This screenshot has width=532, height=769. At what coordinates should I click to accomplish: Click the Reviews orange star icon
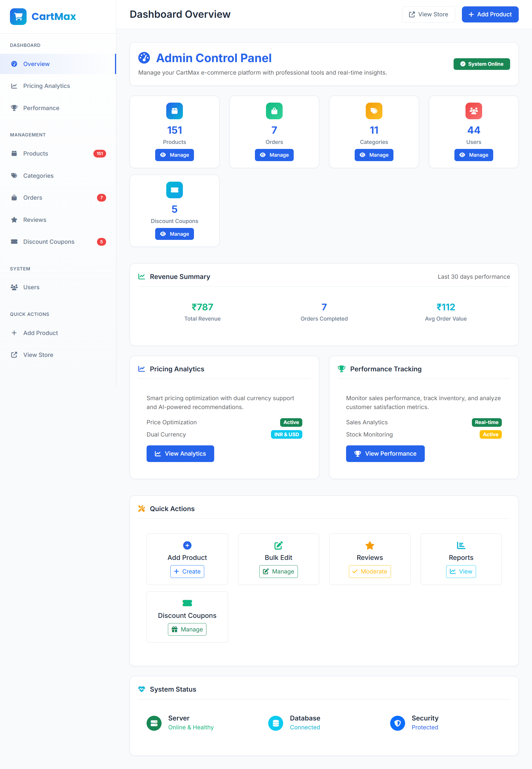click(x=370, y=545)
